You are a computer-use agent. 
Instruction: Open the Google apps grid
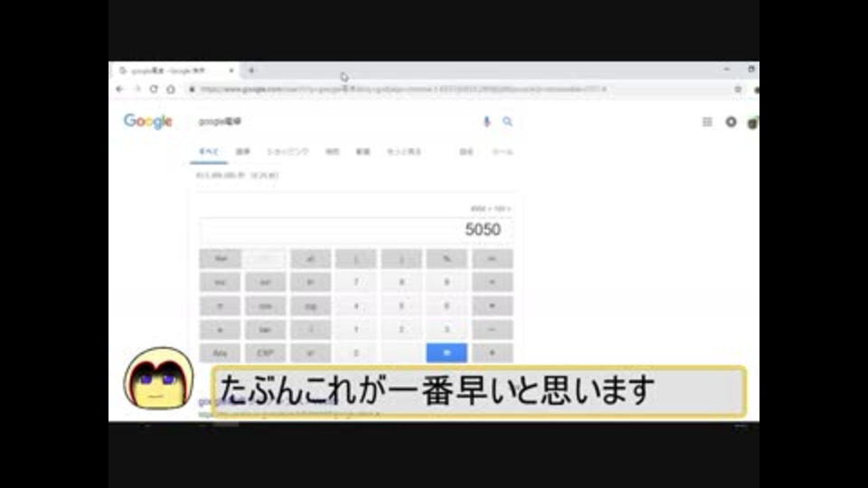pyautogui.click(x=707, y=122)
